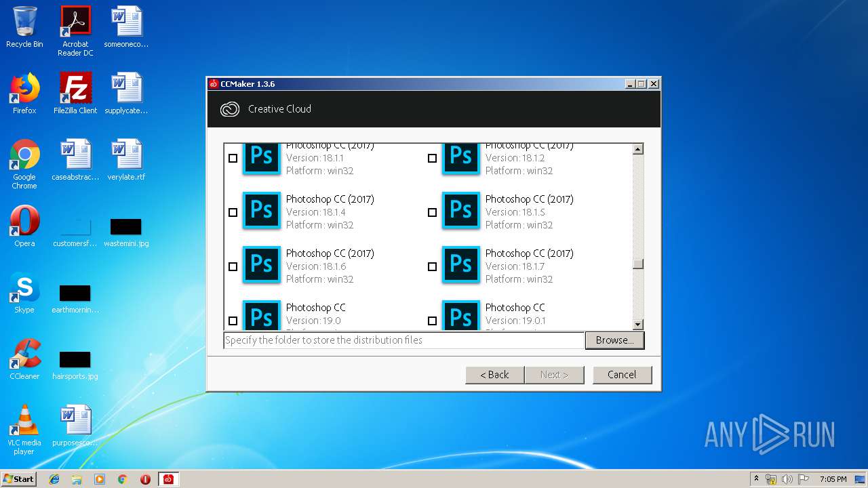Screen dimensions: 868x488
Task: Select the hairsports.jpg file
Action: click(x=75, y=365)
